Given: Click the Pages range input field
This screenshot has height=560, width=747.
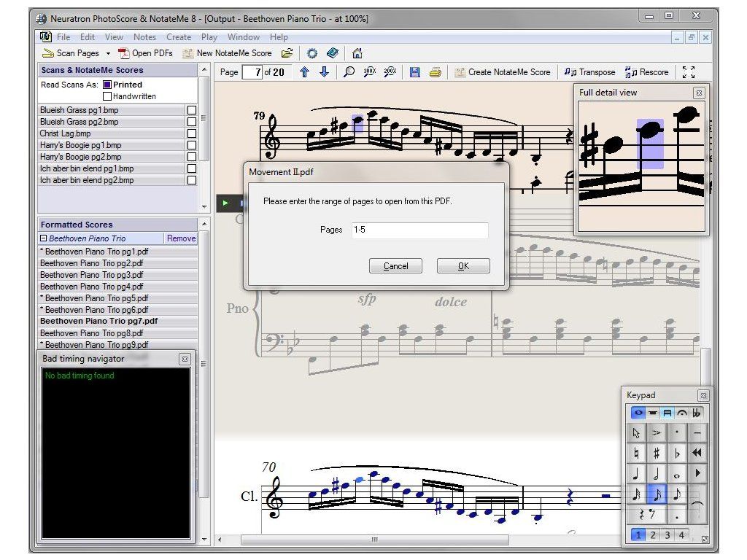Looking at the screenshot, I should click(x=419, y=230).
